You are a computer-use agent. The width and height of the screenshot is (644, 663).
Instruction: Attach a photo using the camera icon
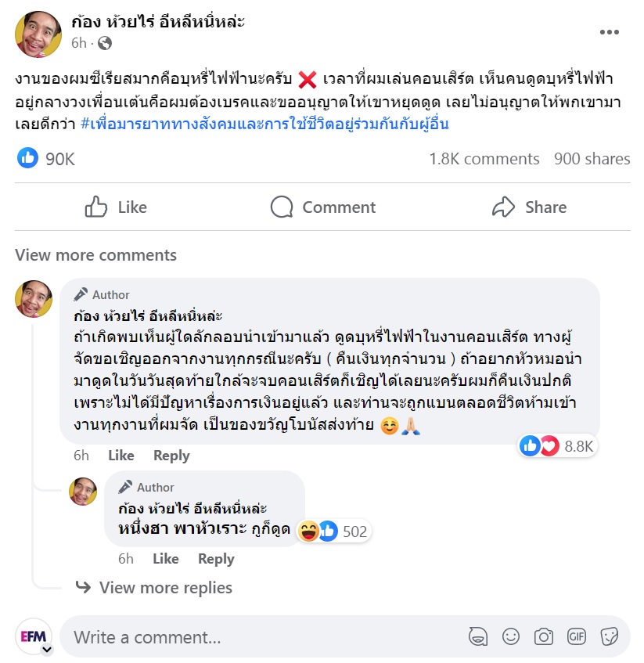click(543, 636)
